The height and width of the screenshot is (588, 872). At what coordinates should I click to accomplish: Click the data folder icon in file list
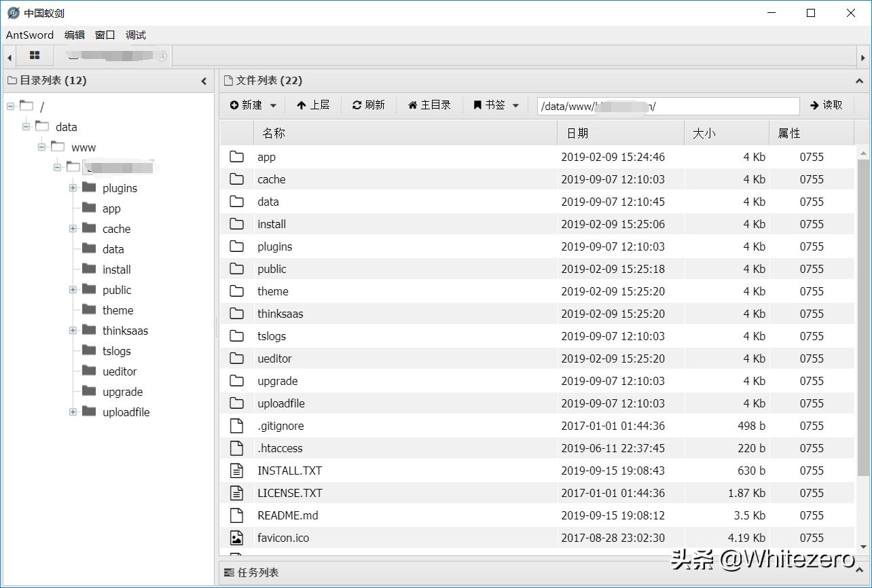[x=236, y=202]
